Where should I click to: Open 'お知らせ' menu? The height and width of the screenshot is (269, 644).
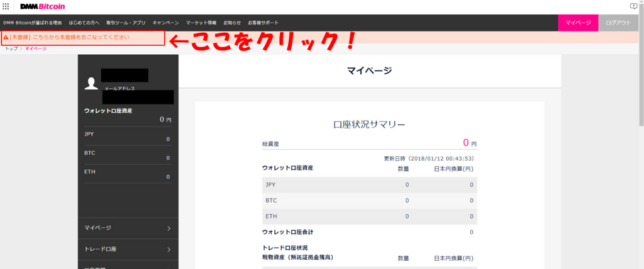(x=232, y=23)
